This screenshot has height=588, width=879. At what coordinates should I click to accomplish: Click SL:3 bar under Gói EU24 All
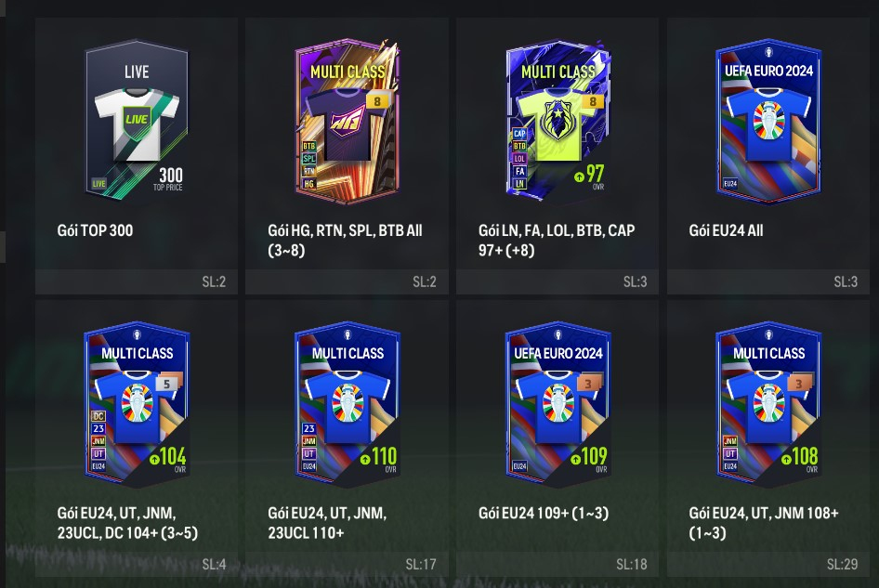(x=768, y=281)
